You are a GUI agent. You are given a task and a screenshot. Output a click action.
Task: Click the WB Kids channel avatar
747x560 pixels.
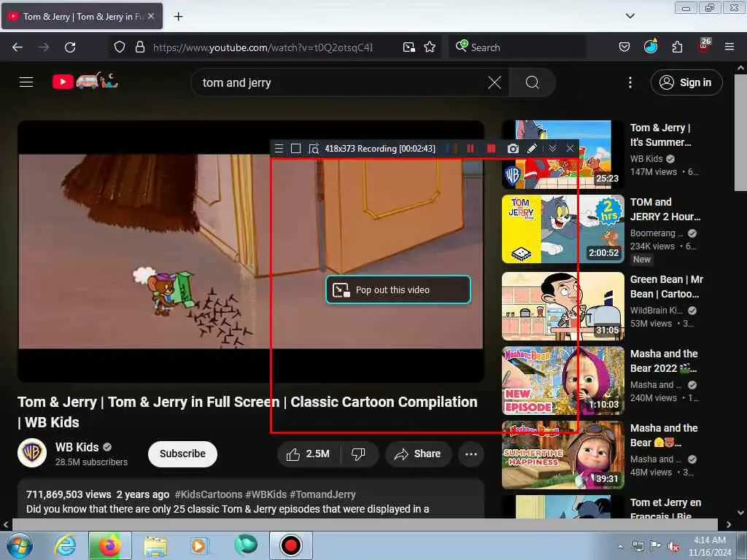pos(32,453)
